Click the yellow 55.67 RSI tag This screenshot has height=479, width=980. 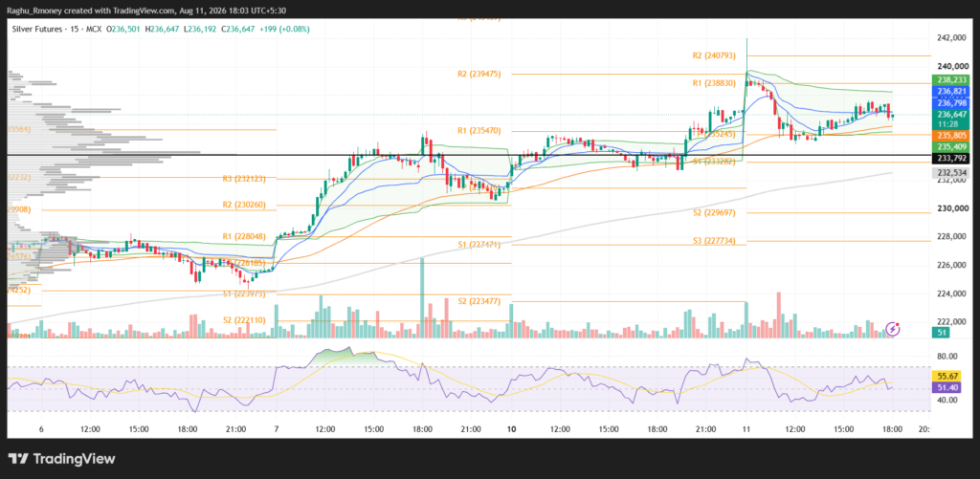(948, 376)
